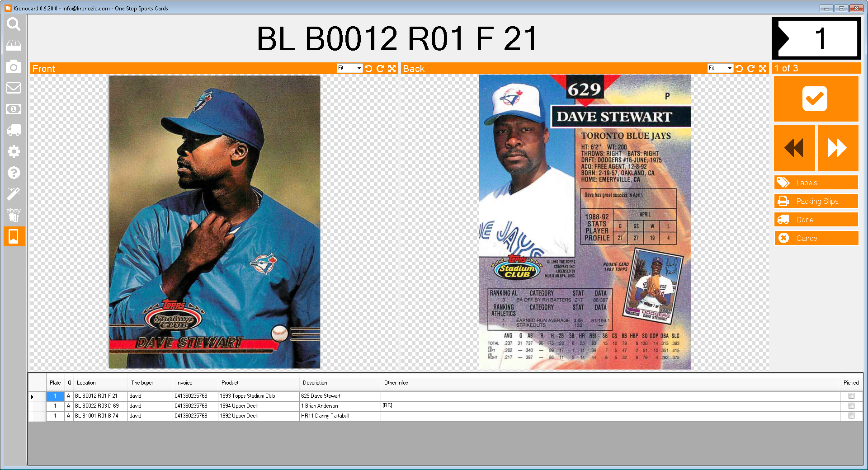Select the 1993 Topps Stadium Club product cell

click(x=259, y=396)
